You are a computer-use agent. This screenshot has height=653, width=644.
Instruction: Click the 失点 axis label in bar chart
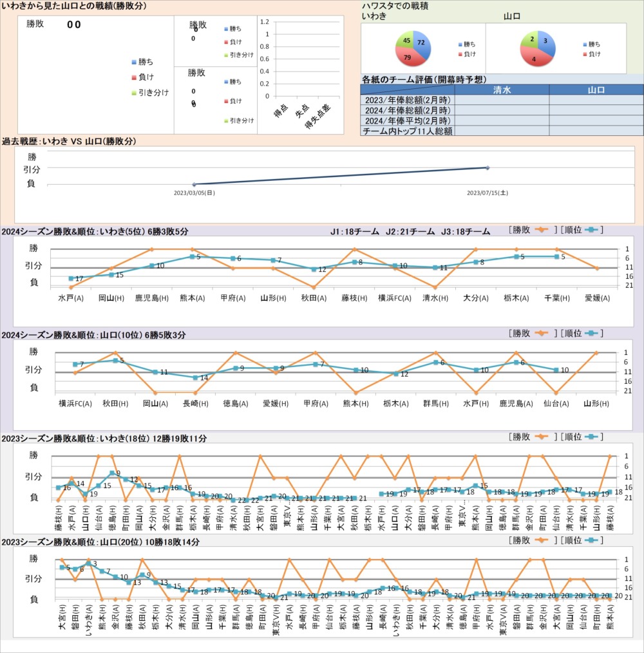click(x=302, y=110)
